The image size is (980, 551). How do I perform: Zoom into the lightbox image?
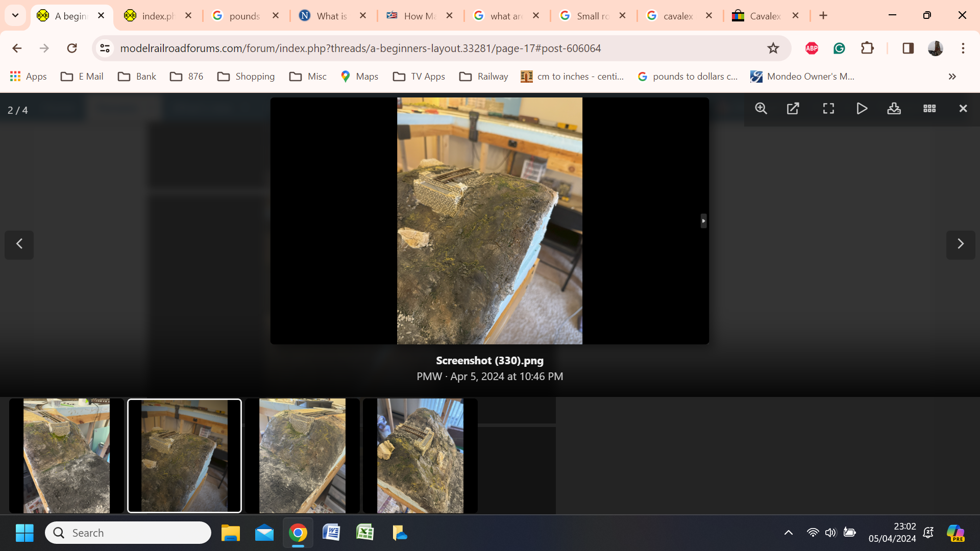[x=761, y=108]
